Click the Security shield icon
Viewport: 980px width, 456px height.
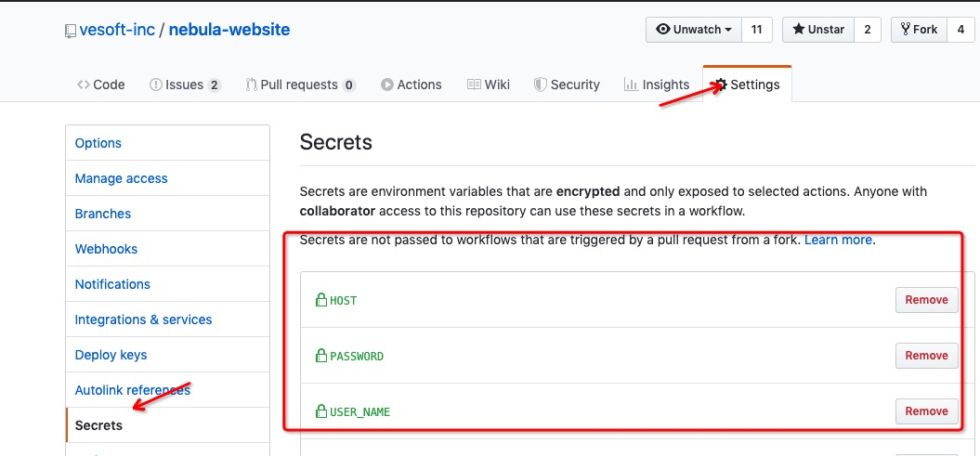[x=540, y=85]
